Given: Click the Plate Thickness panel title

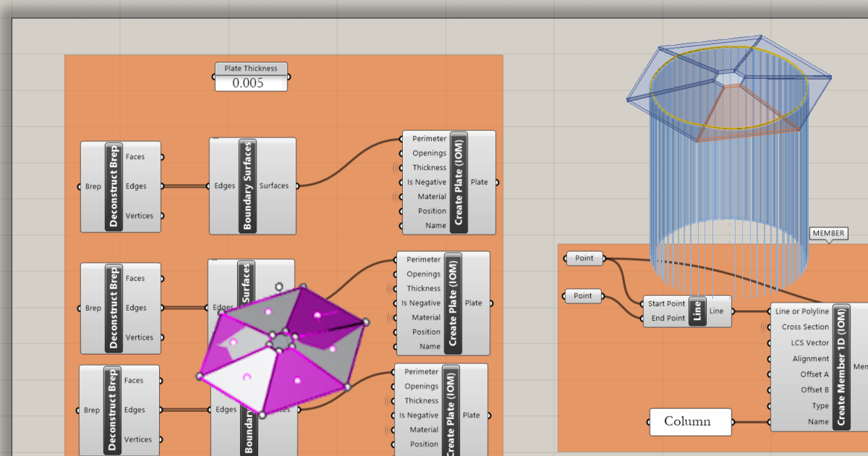Looking at the screenshot, I should click(250, 68).
